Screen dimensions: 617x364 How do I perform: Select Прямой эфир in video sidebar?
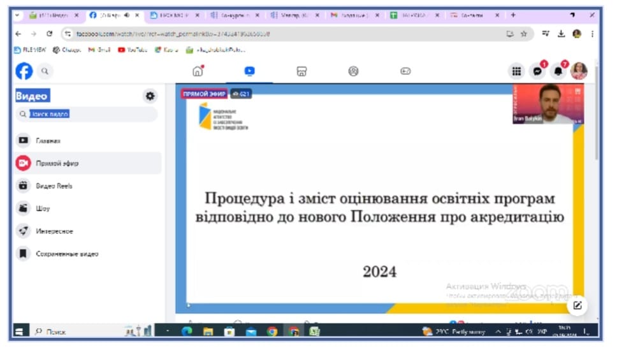coord(57,163)
